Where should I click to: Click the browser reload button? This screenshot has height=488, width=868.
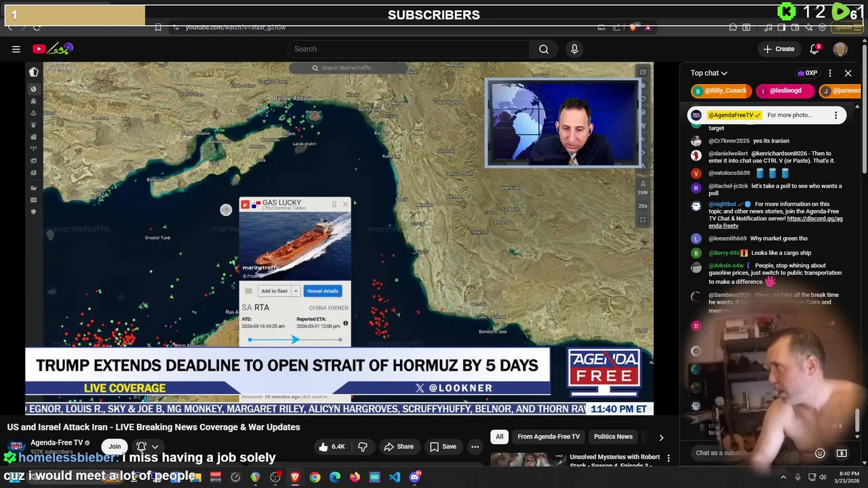tap(37, 27)
